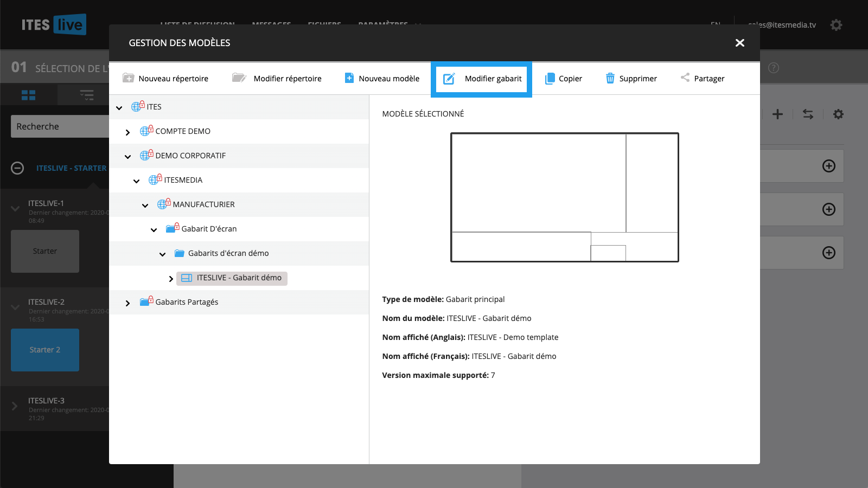Click the Supprimer button label
The height and width of the screenshot is (488, 868).
[638, 79]
